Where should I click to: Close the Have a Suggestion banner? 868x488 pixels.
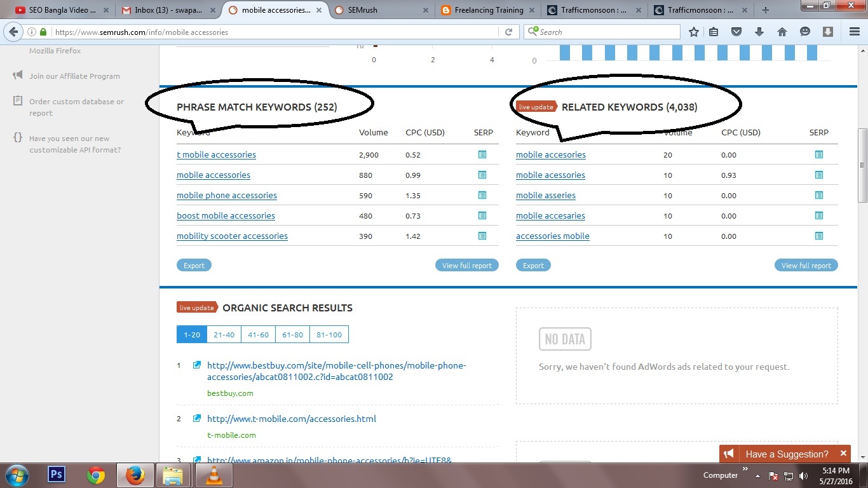pyautogui.click(x=843, y=454)
